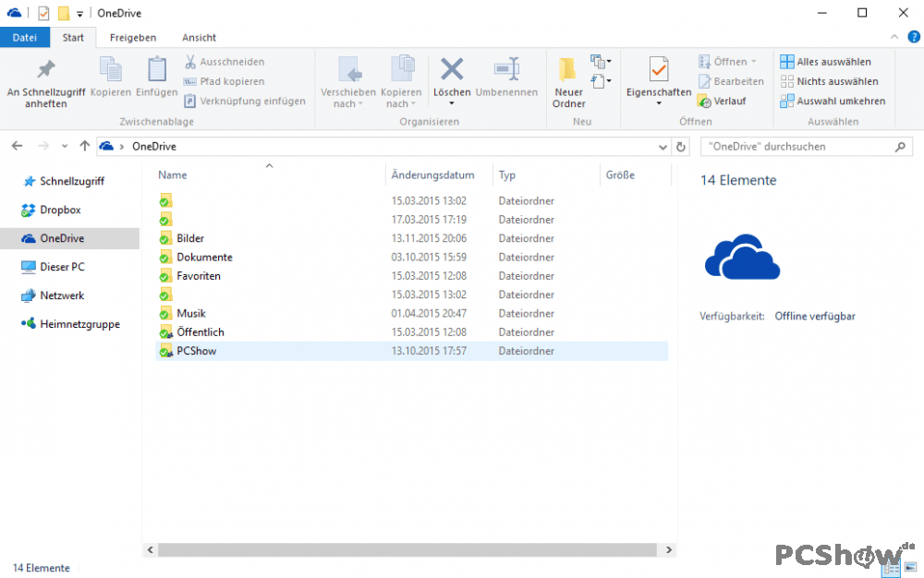Click the horizontal scrollbar track

click(x=407, y=549)
